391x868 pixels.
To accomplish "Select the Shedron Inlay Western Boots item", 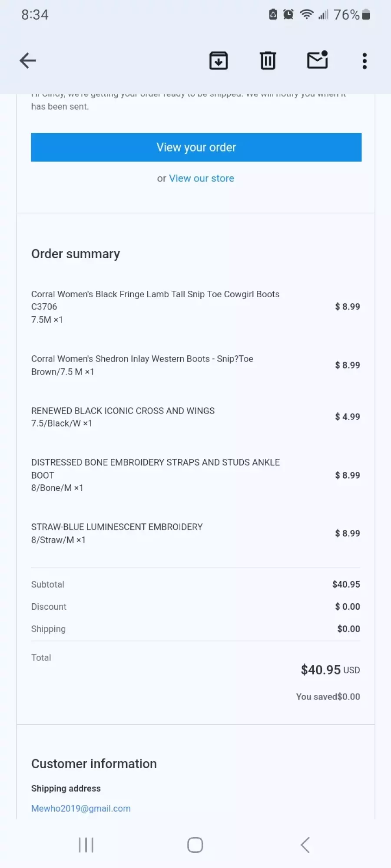I will pyautogui.click(x=195, y=365).
